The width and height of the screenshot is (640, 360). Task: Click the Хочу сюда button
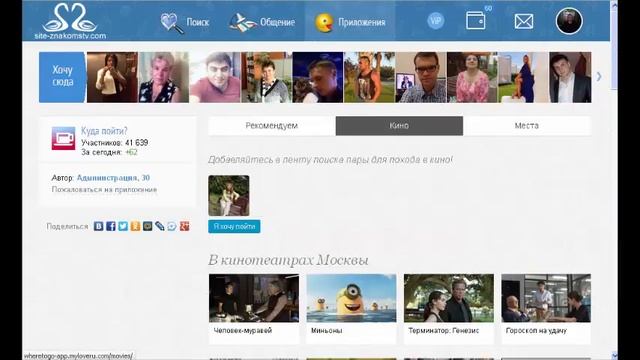click(62, 77)
